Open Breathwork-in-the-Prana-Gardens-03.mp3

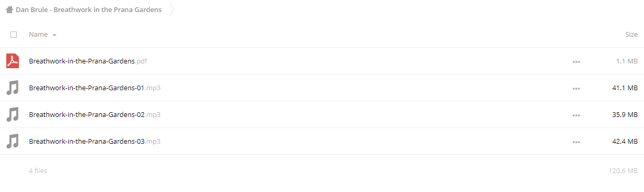(94, 141)
